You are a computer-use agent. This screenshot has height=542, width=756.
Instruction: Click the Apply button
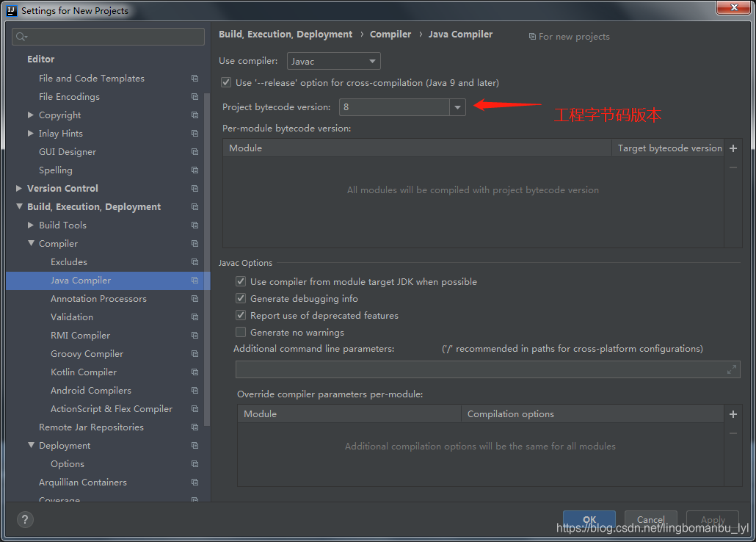coord(712,519)
